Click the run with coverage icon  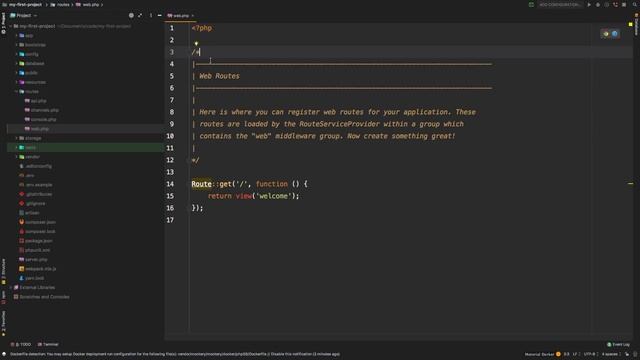607,5
